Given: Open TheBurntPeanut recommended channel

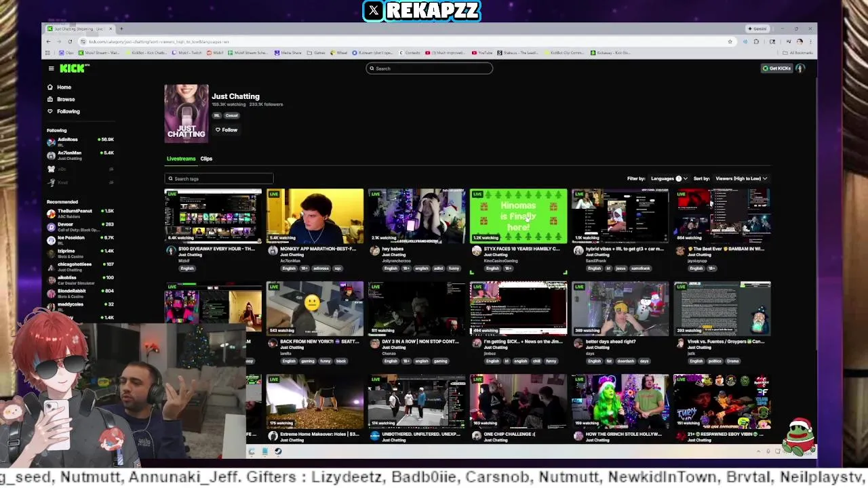Looking at the screenshot, I should pyautogui.click(x=80, y=213).
